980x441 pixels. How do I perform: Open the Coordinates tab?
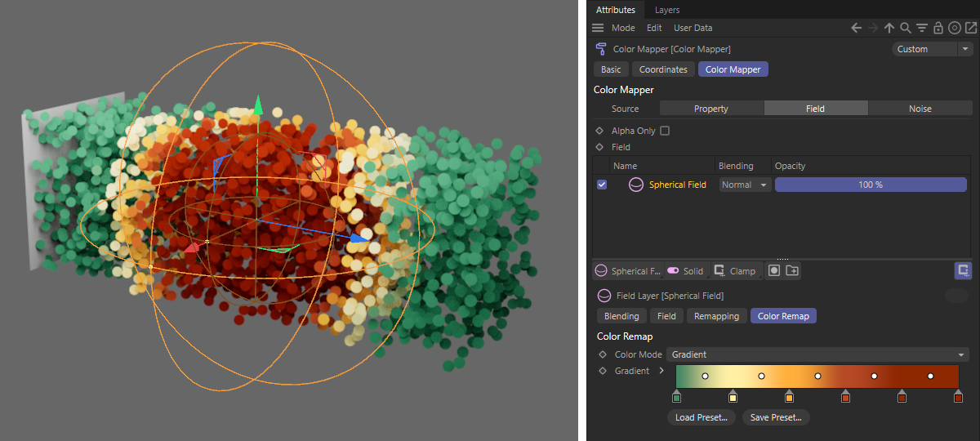(x=663, y=69)
